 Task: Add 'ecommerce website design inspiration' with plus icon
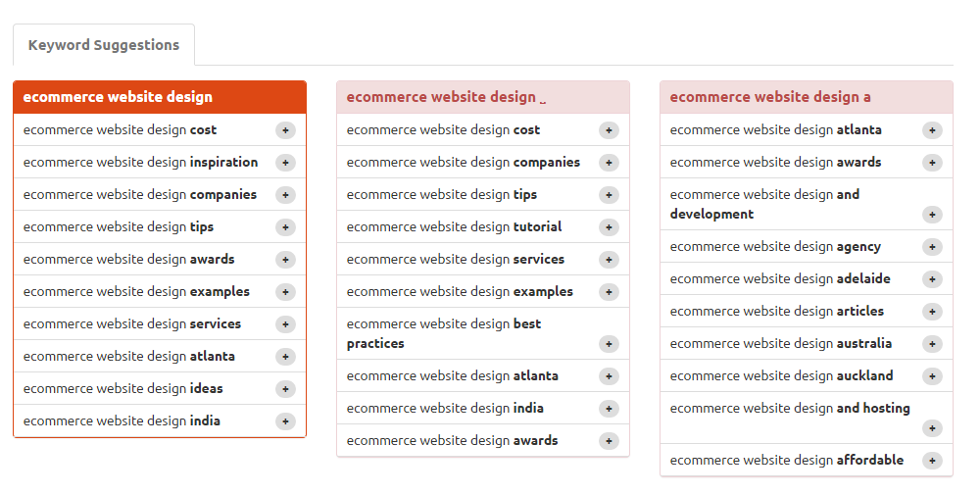[285, 163]
